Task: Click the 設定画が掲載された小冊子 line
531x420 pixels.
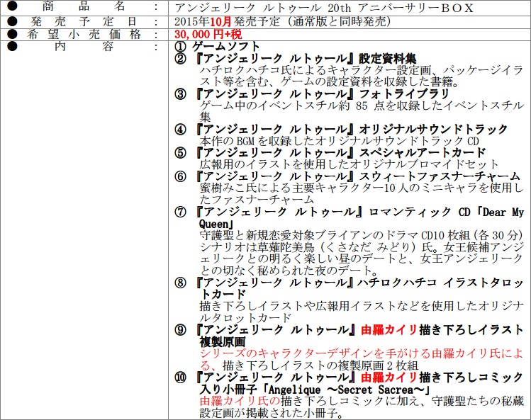Action: [x=271, y=413]
